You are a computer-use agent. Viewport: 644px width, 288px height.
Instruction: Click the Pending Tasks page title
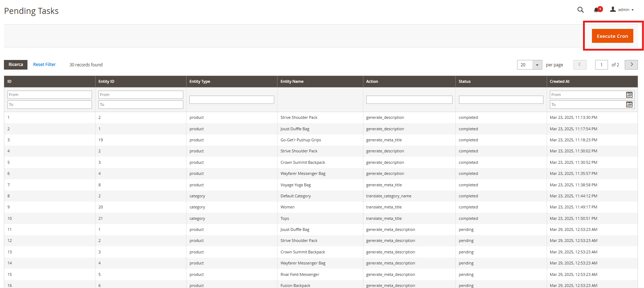(x=31, y=11)
